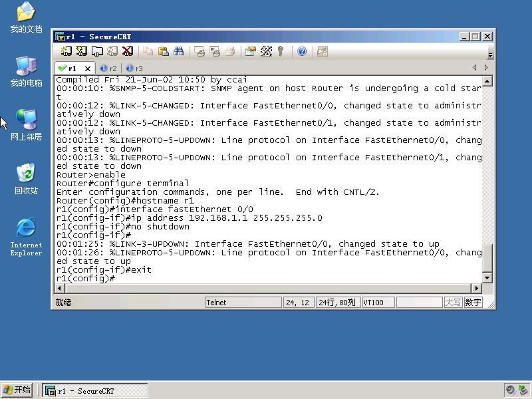This screenshot has height=399, width=532.
Task: Click the speaker tray icon
Action: tap(511, 390)
